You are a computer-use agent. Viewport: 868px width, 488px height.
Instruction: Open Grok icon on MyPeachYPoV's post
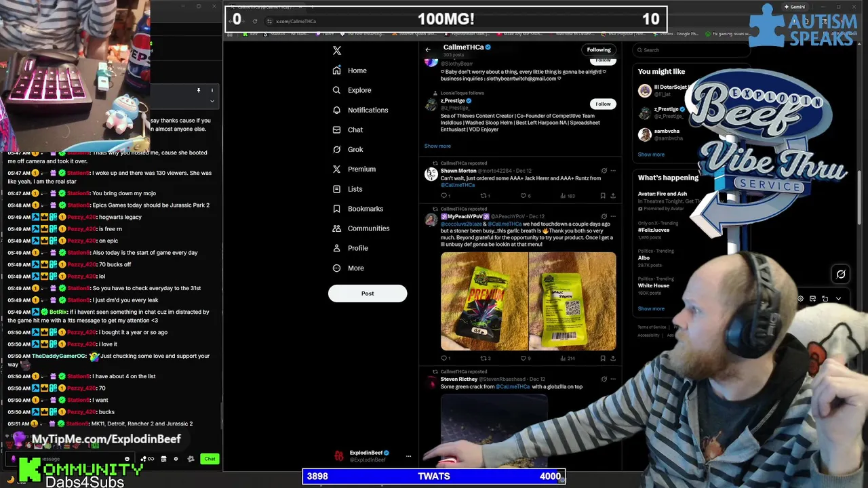pos(604,216)
